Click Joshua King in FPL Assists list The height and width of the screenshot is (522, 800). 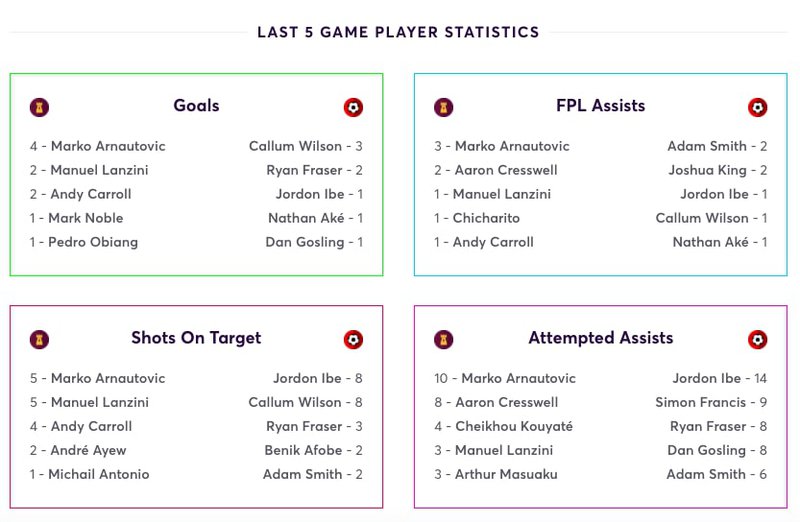(708, 170)
